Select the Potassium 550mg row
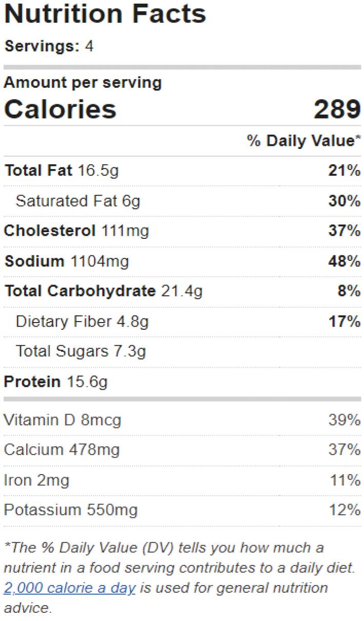 pyautogui.click(x=182, y=510)
